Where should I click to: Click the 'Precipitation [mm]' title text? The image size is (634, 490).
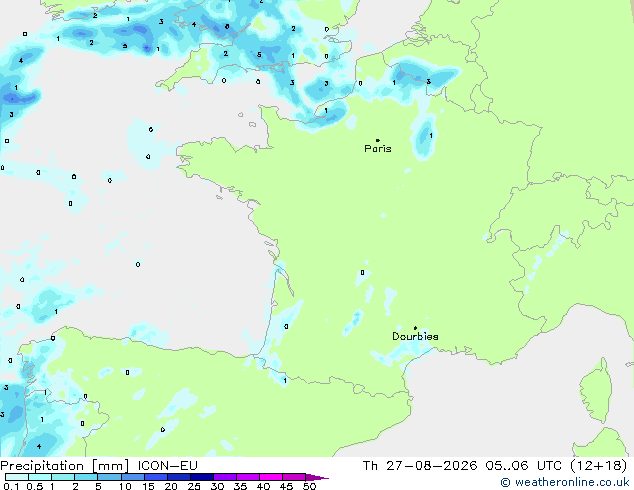(x=65, y=466)
